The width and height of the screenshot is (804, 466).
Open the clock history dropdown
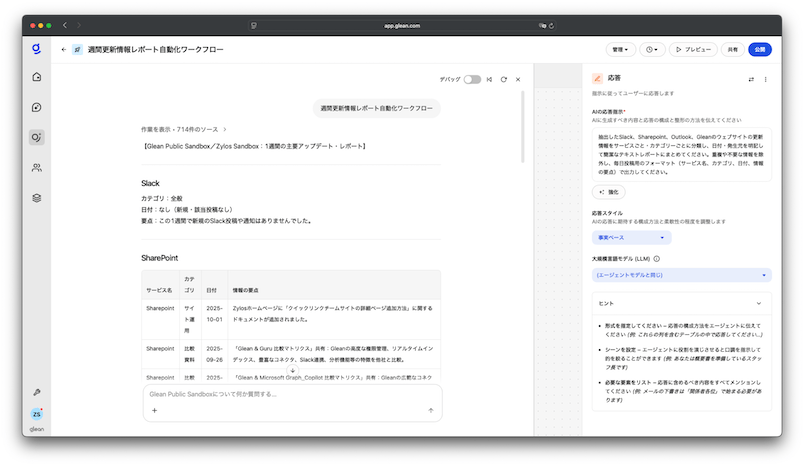tap(652, 50)
